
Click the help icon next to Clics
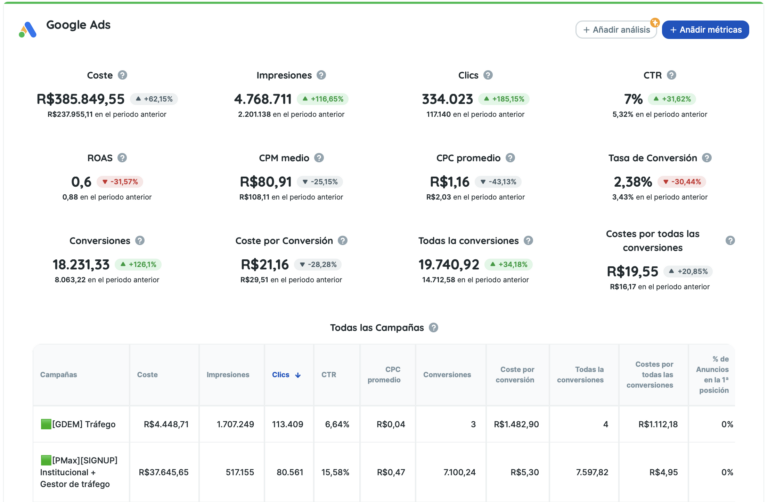488,75
